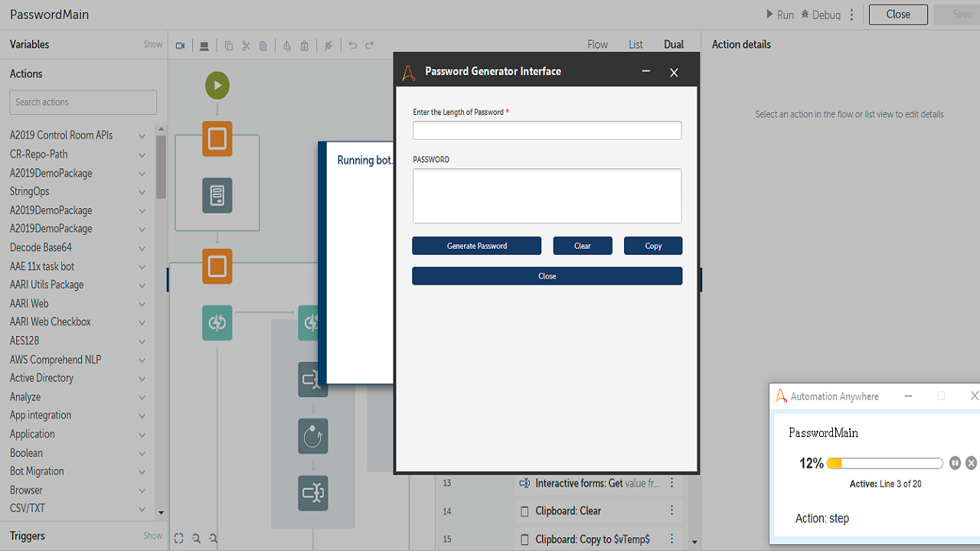Click the Cut (scissors) icon in the toolbar
The image size is (980, 551).
[246, 46]
